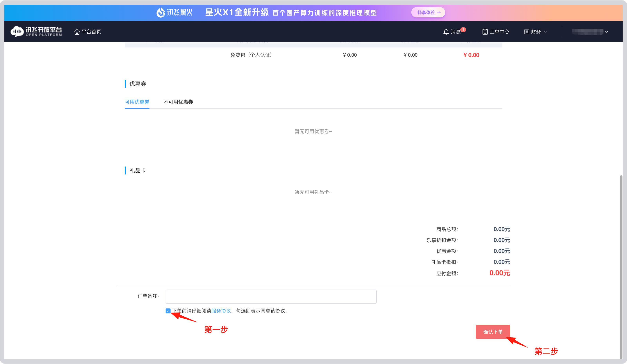Expand the masked username chevron
This screenshot has height=364, width=627.
pos(607,31)
